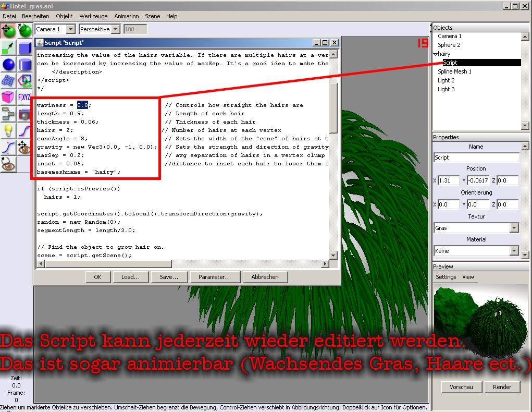Open the Werkzeuge menu
This screenshot has width=532, height=412.
[93, 16]
